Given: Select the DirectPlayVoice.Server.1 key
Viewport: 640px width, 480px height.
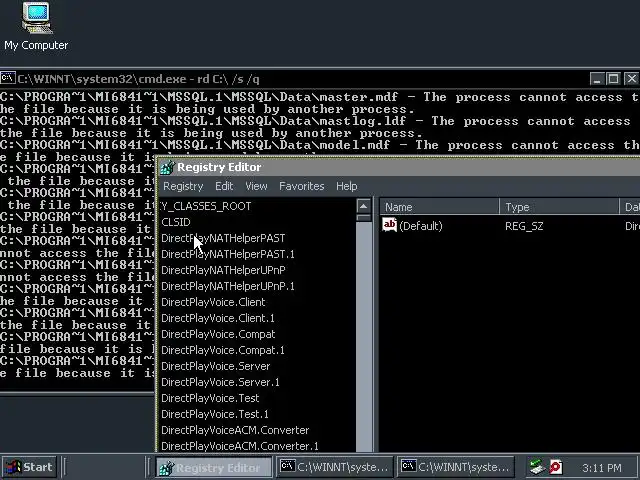Looking at the screenshot, I should click(x=220, y=382).
